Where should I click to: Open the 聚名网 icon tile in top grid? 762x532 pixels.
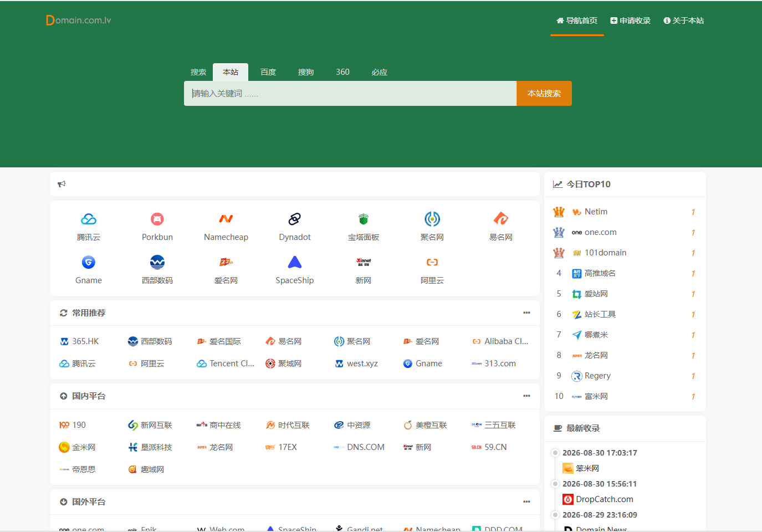click(432, 227)
